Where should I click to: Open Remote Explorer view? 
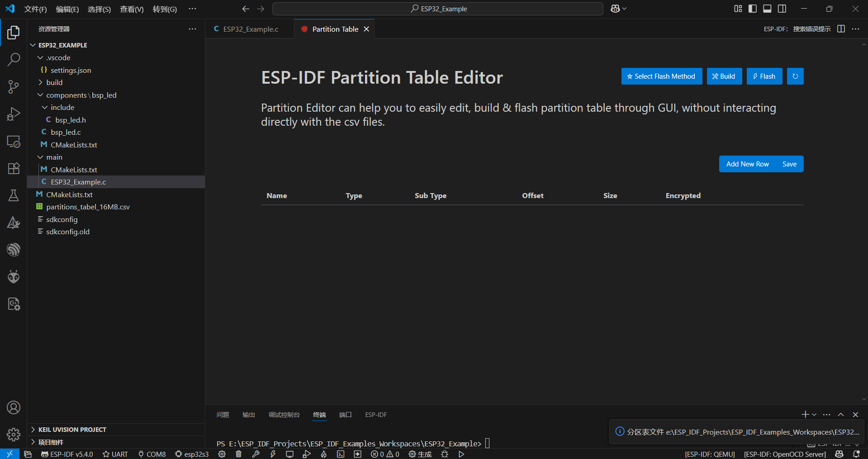14,142
